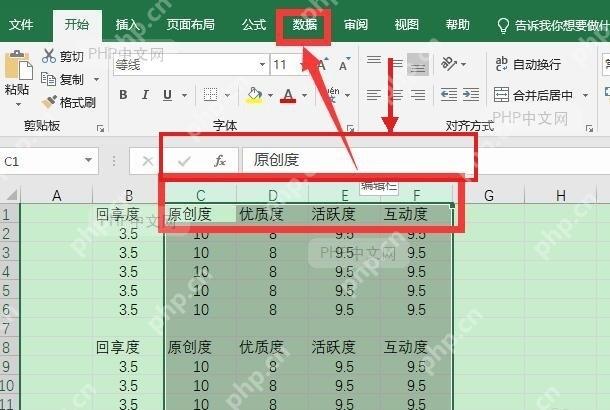The width and height of the screenshot is (610, 410).
Task: Click the Tell Me search box text
Action: (x=562, y=26)
